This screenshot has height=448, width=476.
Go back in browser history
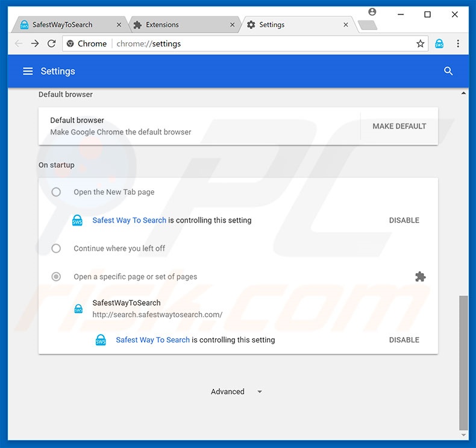click(19, 44)
